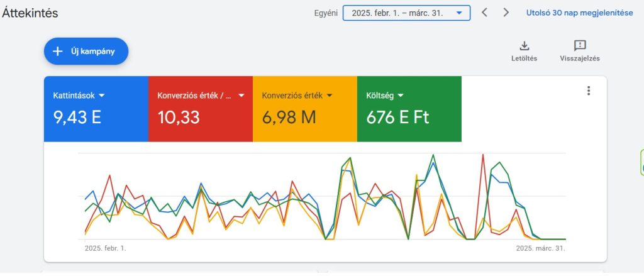Click the plus icon in Új kampány

(58, 52)
